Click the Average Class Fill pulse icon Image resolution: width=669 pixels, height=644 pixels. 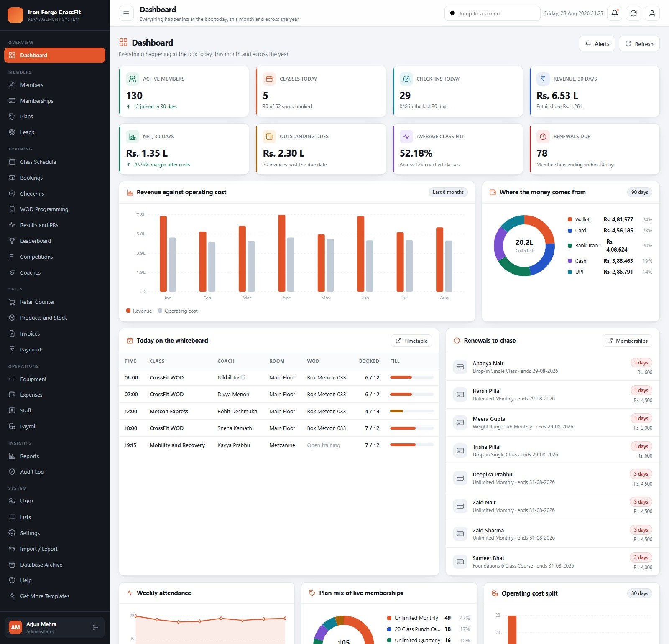point(406,137)
